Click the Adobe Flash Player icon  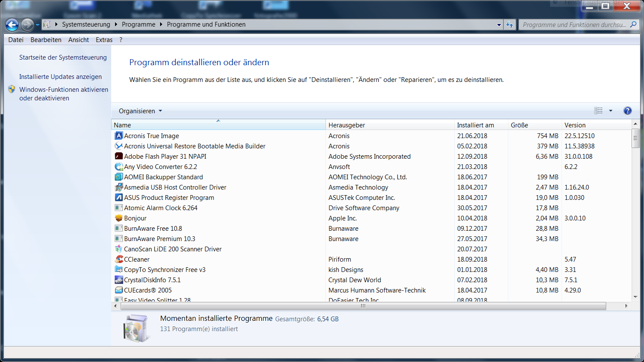click(119, 156)
